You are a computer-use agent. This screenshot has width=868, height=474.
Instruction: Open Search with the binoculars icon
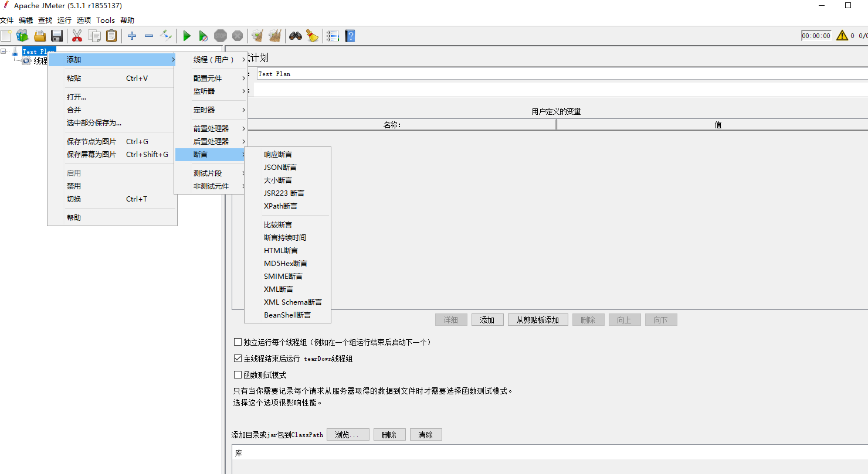pos(295,36)
